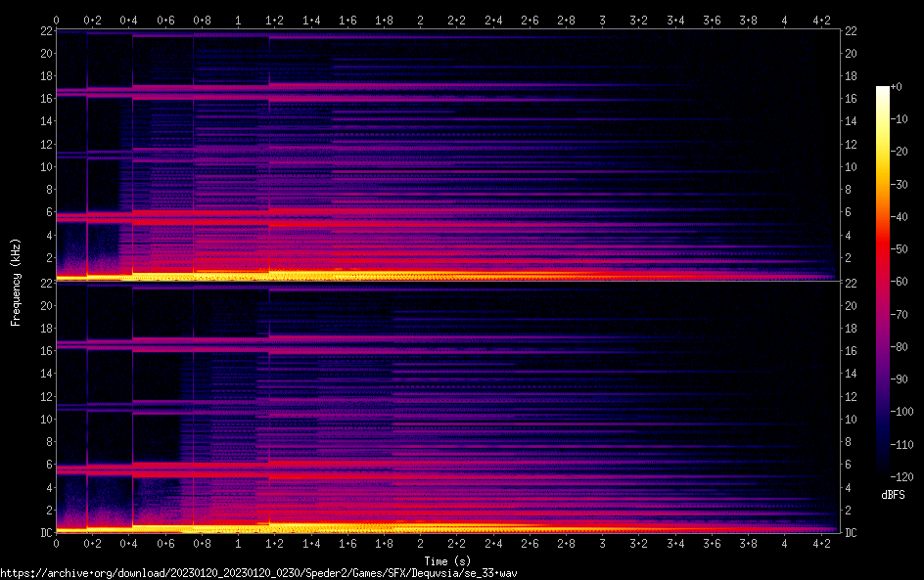Screen dimensions: 924x580
Task: Click the 16 kHz label on the upper channel's left axis
Action: tap(44, 99)
